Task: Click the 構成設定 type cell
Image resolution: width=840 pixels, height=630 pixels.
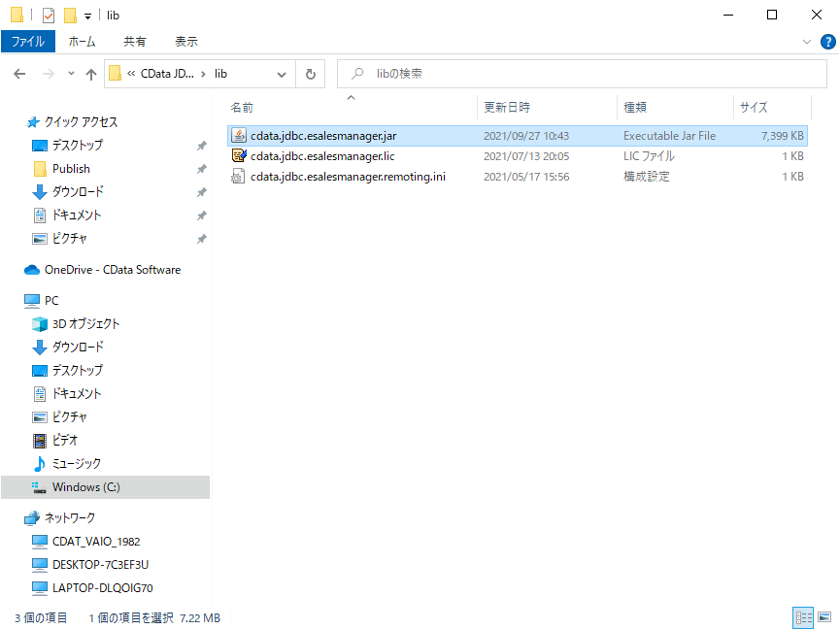Action: 646,177
